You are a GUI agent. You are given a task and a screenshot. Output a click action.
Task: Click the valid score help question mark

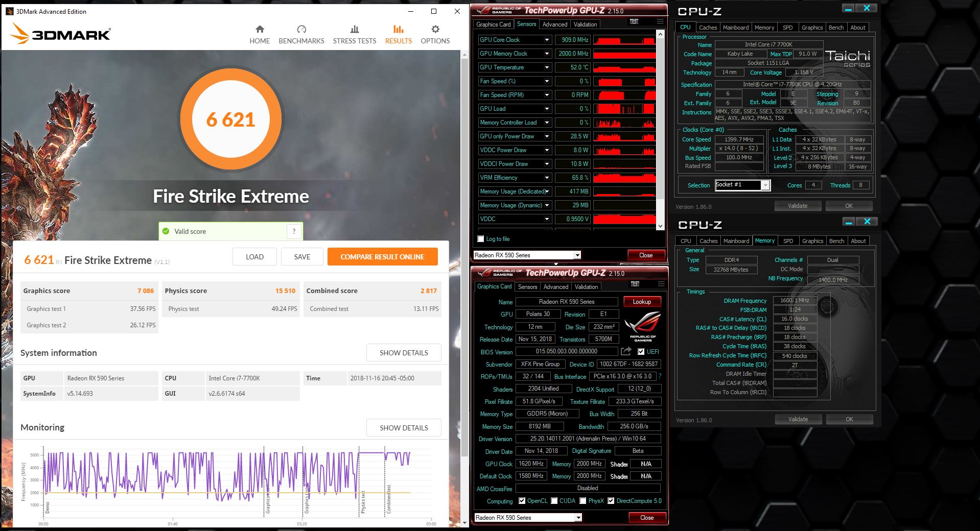(294, 231)
